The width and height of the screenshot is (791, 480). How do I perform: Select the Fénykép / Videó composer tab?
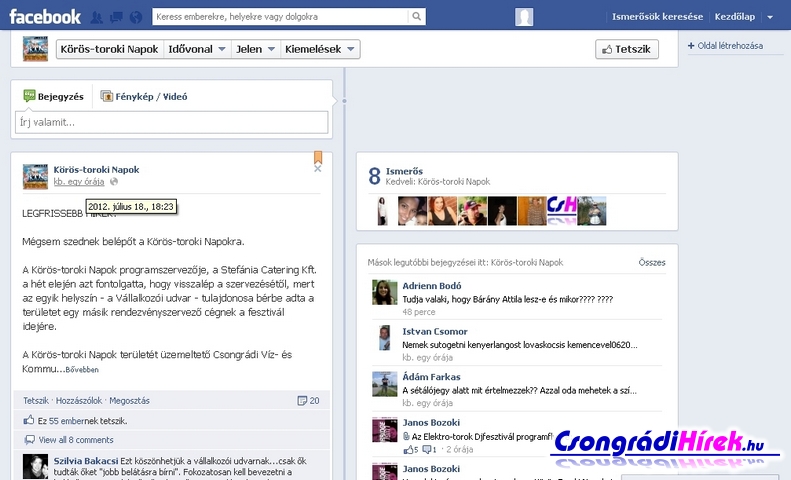(144, 96)
